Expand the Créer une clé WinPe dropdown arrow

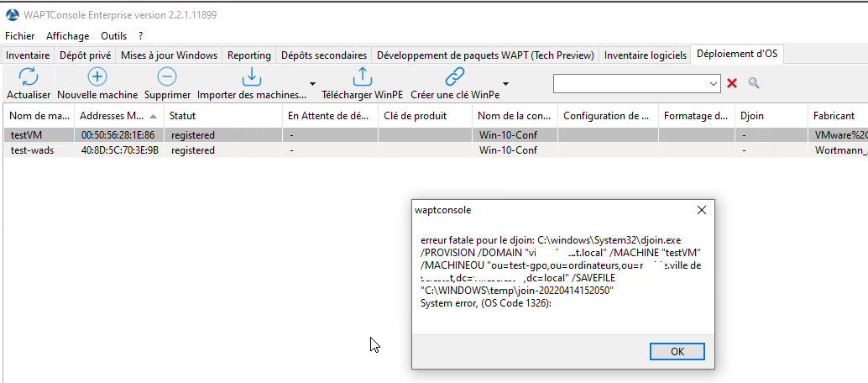tap(505, 84)
